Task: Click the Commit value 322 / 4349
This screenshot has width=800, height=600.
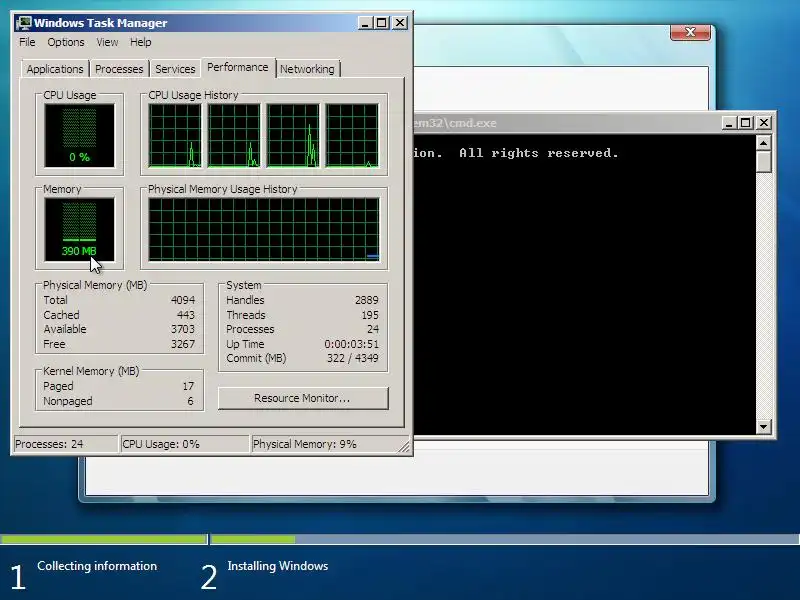Action: point(353,358)
